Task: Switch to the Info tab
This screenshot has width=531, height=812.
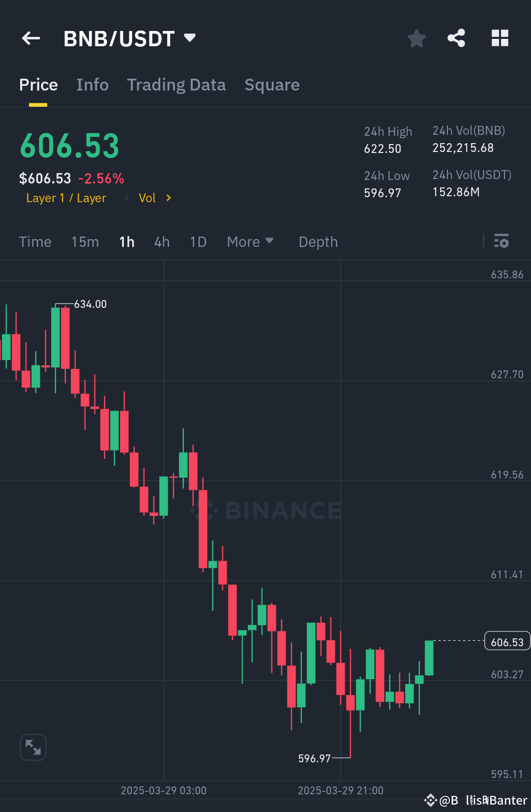Action: [92, 85]
